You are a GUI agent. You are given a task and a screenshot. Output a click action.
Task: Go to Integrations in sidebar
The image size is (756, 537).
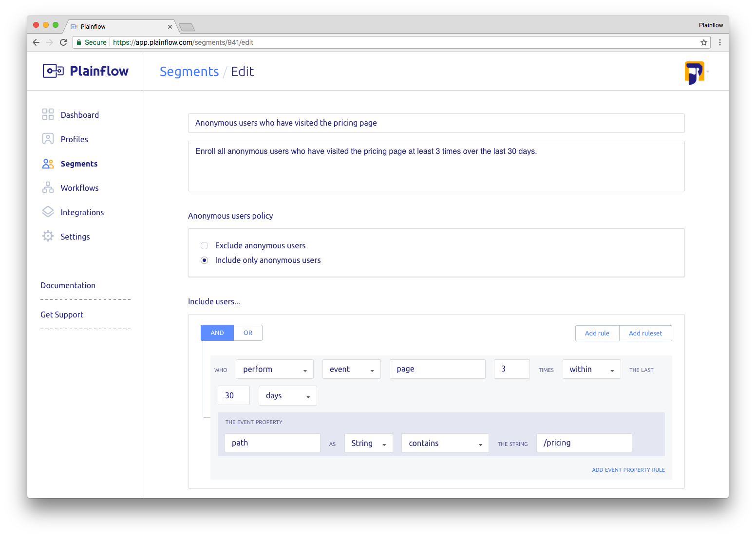pos(82,212)
